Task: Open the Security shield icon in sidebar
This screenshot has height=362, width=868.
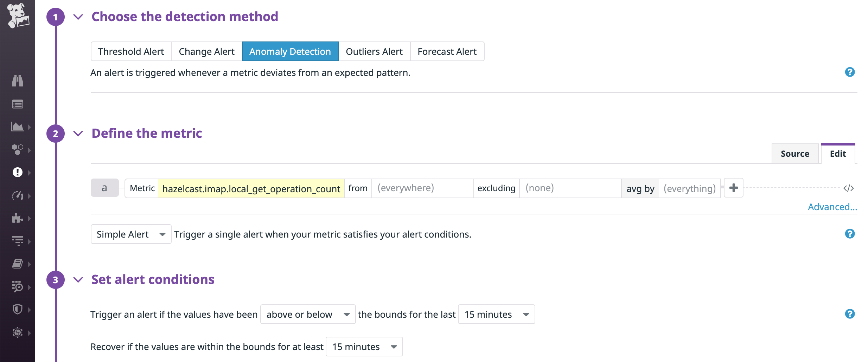Action: tap(18, 309)
